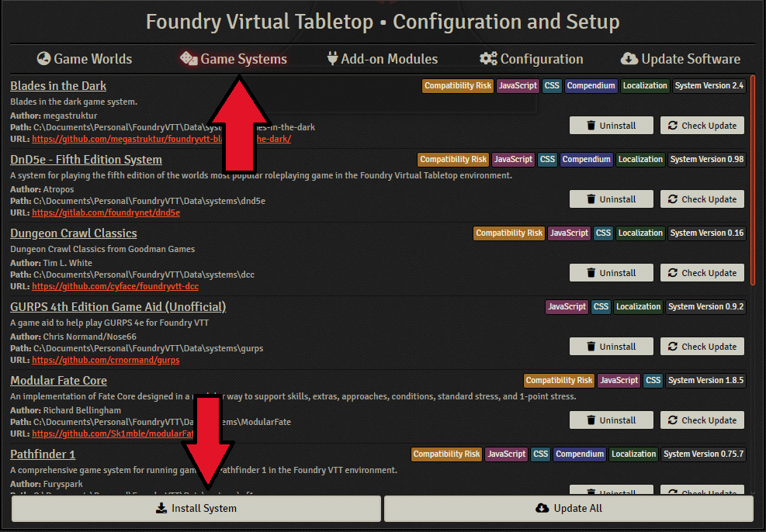
Task: Open the Game Worlds tab
Action: pyautogui.click(x=85, y=59)
